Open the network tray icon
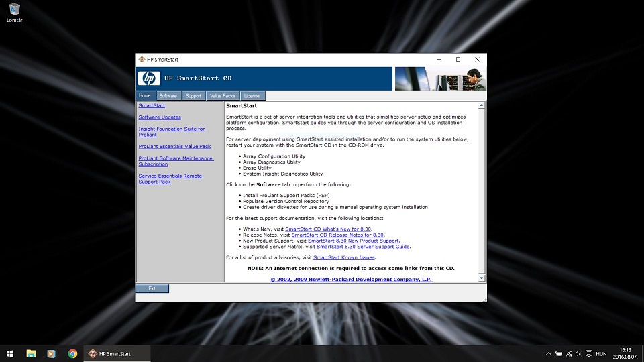Image resolution: width=644 pixels, height=362 pixels. point(569,353)
